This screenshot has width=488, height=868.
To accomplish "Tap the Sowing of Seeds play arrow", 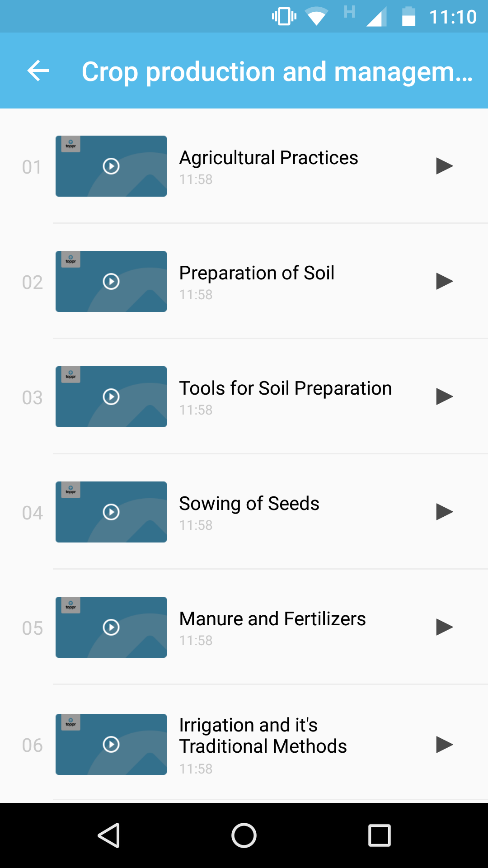I will [444, 512].
